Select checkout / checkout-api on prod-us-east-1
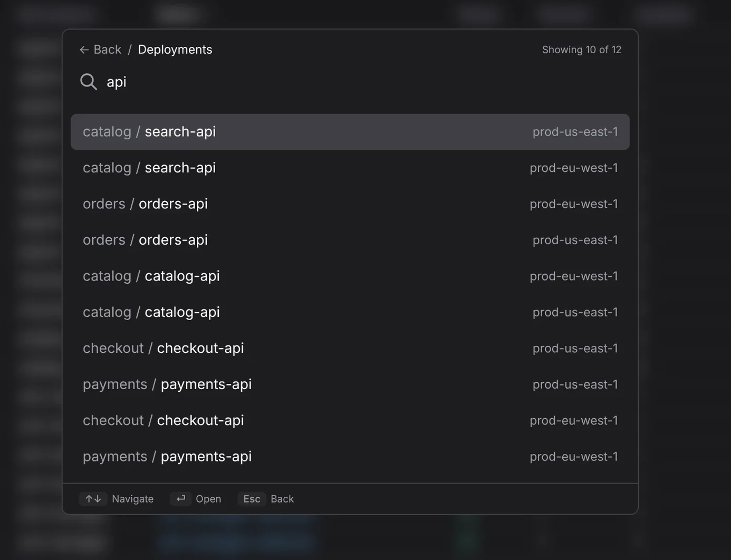731x560 pixels. [350, 349]
